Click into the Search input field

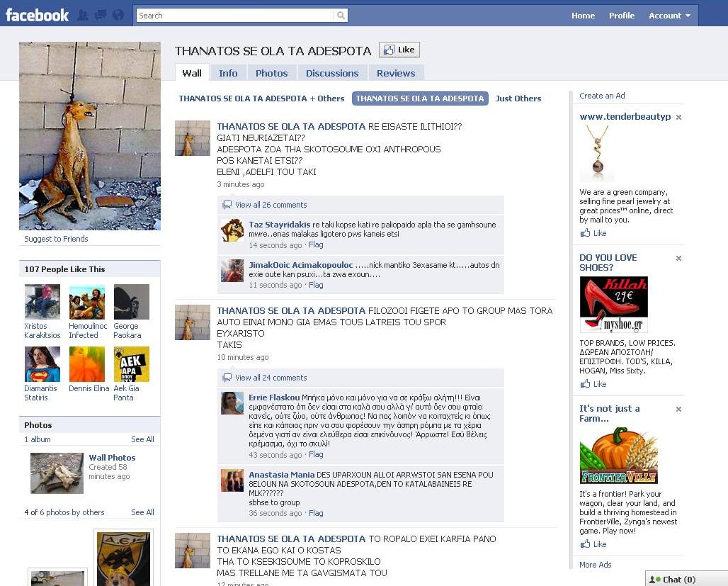(234, 16)
